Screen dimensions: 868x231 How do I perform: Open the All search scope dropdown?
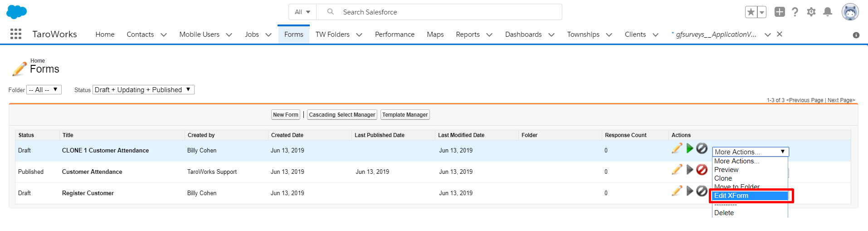pyautogui.click(x=302, y=12)
